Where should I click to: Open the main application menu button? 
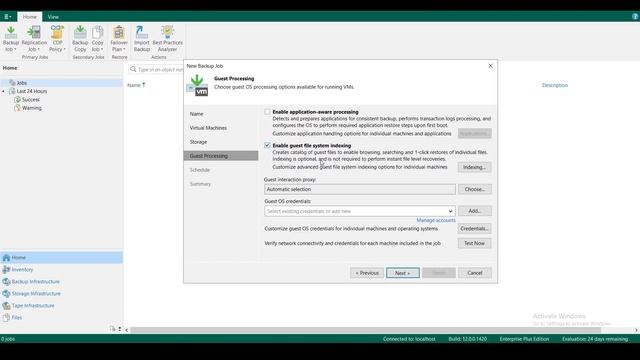[7, 17]
